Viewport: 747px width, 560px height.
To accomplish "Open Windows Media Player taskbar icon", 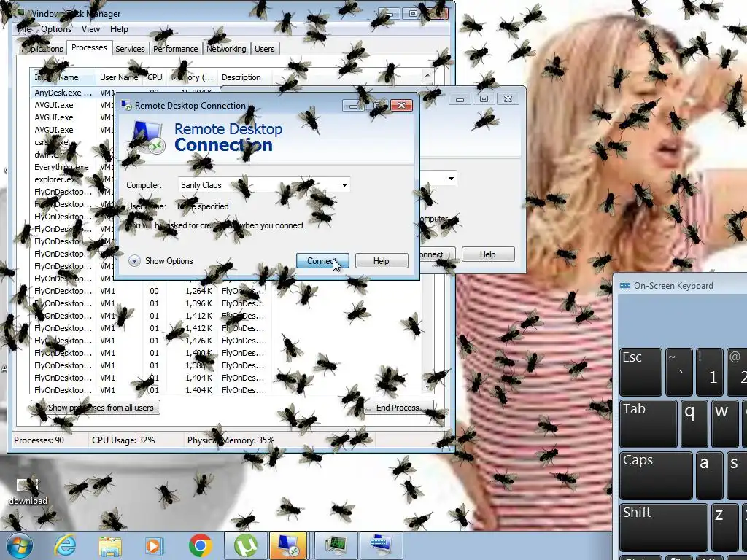I will [x=153, y=546].
